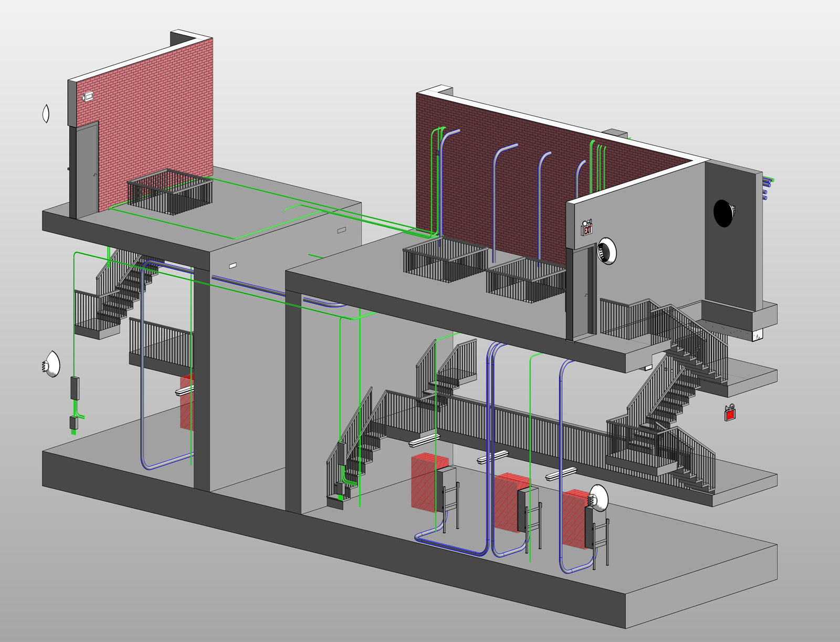Click the upper small white plate on center wall
This screenshot has height=642, width=840.
click(x=342, y=230)
